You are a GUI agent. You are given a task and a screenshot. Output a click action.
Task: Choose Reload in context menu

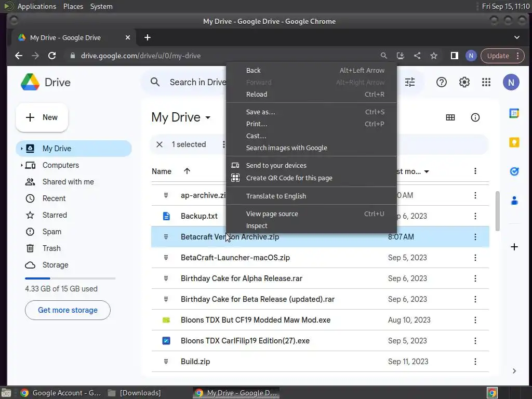pyautogui.click(x=312, y=95)
